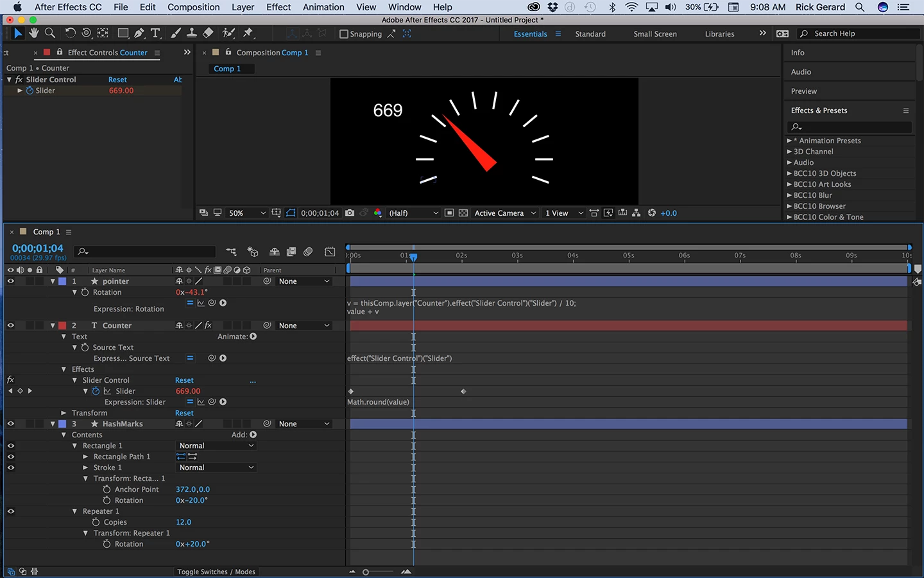Open the Graph Editor in timeline
The image size is (924, 578).
coord(330,252)
